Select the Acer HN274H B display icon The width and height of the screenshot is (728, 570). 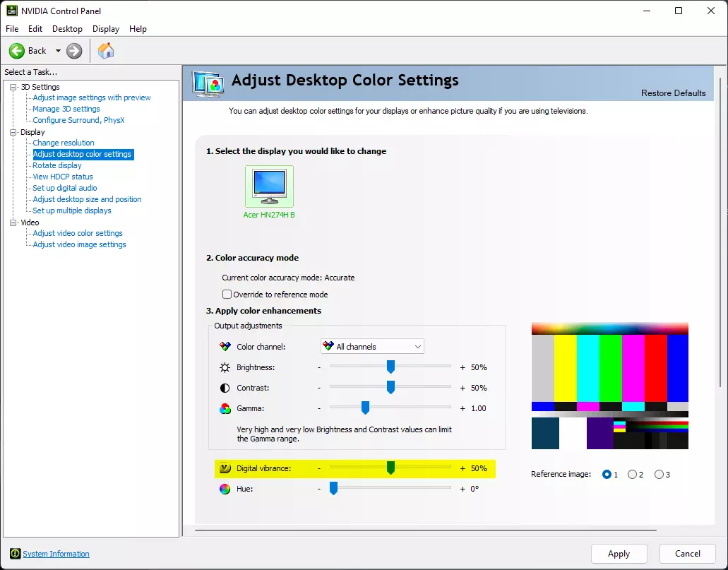269,186
